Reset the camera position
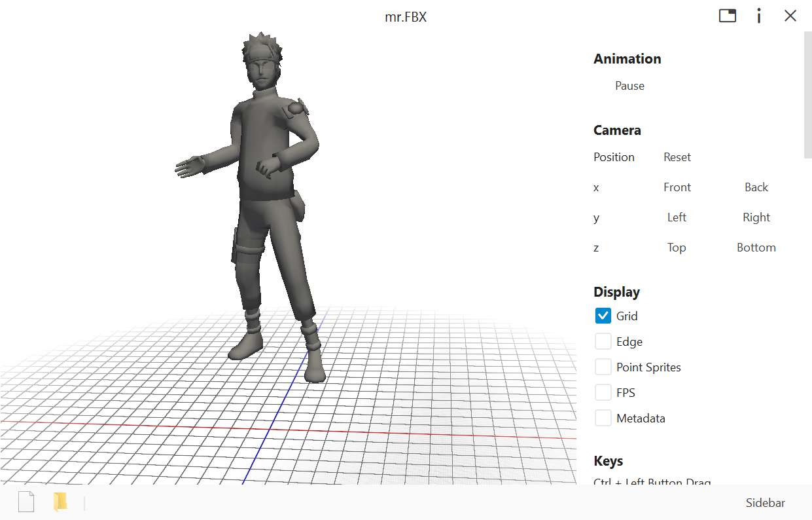 click(677, 157)
